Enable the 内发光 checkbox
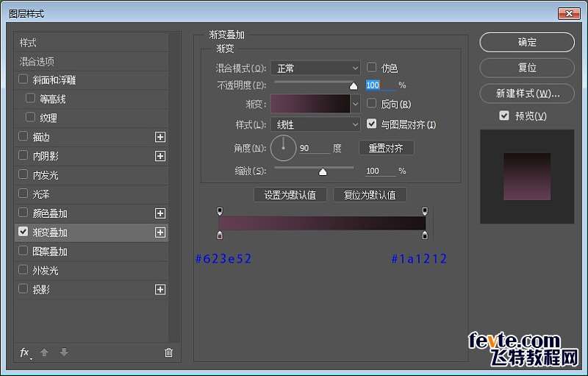588x376 pixels. (x=24, y=174)
